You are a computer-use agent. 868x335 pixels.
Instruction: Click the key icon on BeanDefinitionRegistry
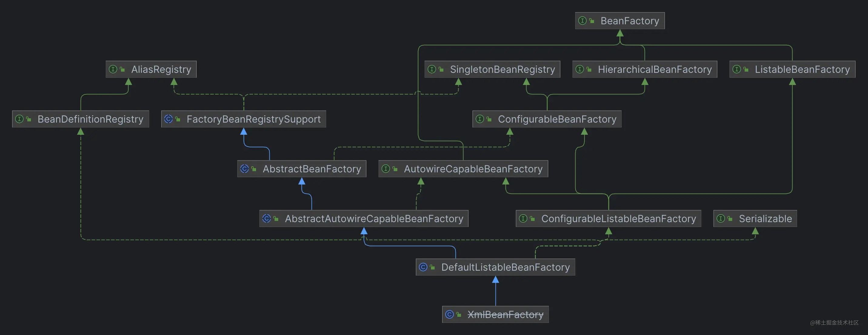pos(29,119)
